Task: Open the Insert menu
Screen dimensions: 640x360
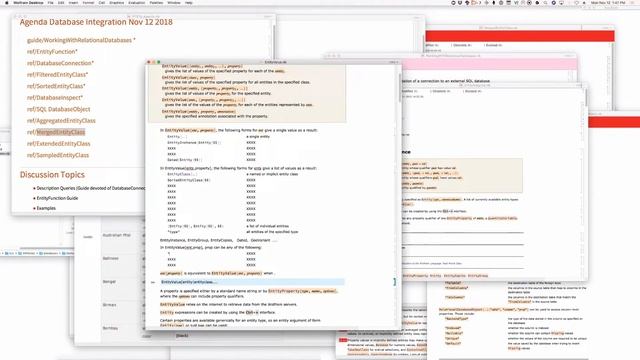Action: pos(73,3)
